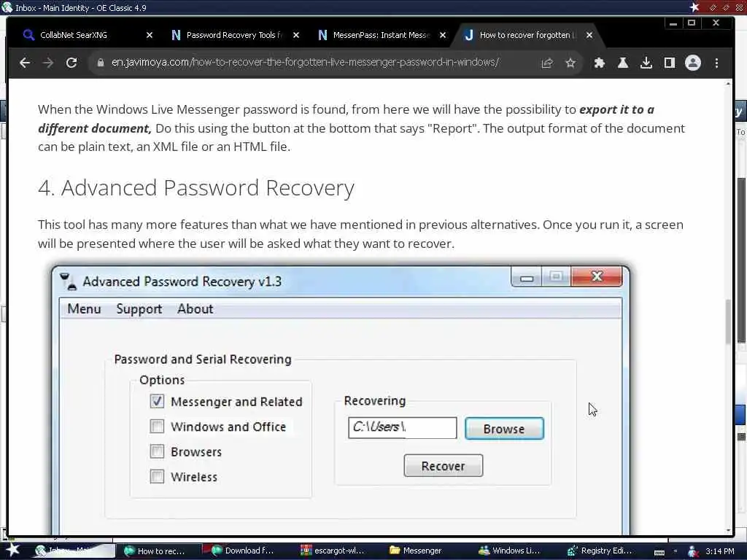Open Menu in Advanced Password Recovery

(84, 308)
